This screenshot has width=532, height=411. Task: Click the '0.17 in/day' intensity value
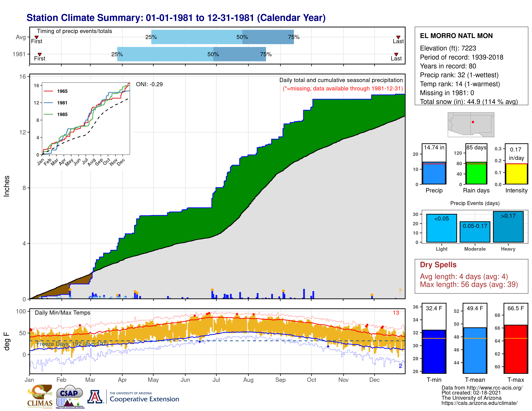pos(516,154)
